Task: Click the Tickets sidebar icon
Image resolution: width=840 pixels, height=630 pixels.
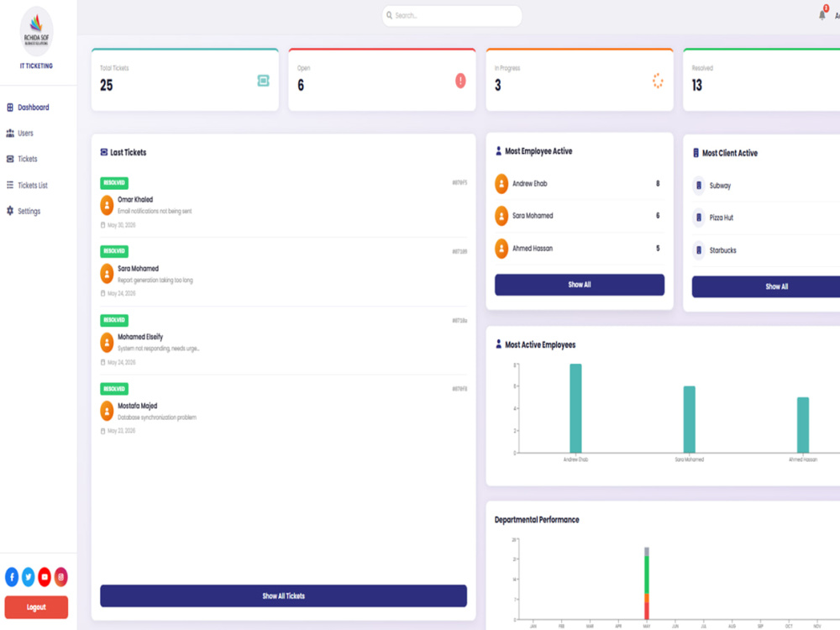Action: coord(9,159)
